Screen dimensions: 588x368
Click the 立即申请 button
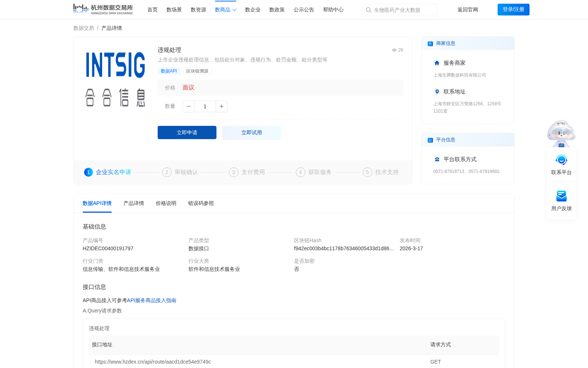(187, 132)
